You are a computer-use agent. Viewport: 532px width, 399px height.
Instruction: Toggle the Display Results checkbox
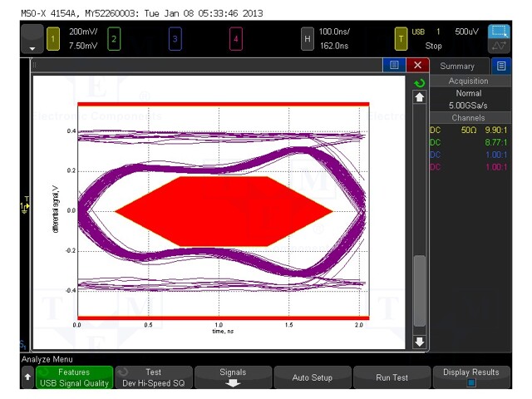(471, 382)
